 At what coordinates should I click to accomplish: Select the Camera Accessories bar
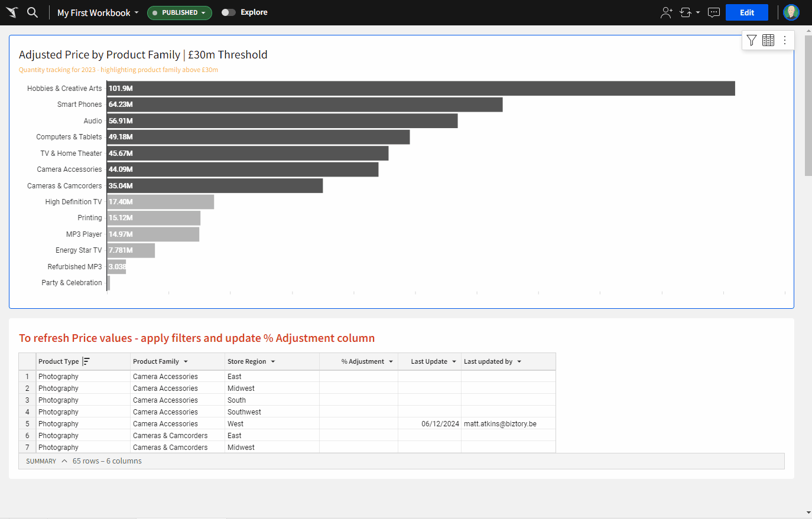click(x=243, y=169)
